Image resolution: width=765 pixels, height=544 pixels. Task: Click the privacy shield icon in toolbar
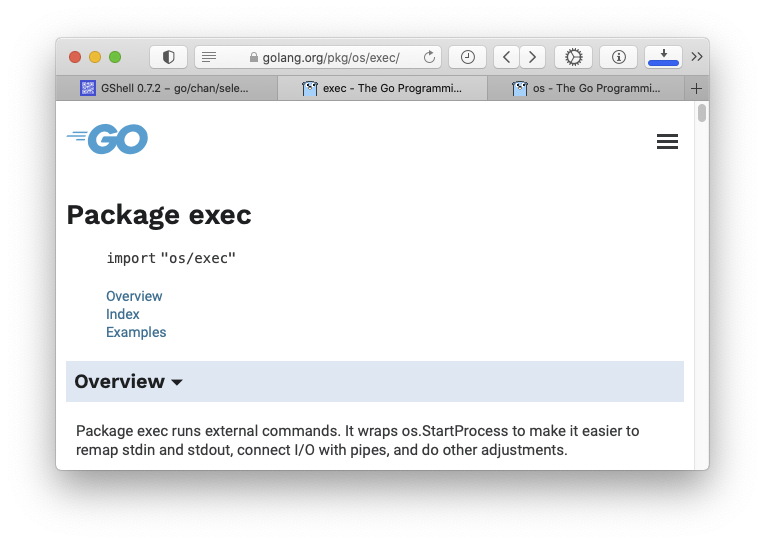(x=168, y=57)
